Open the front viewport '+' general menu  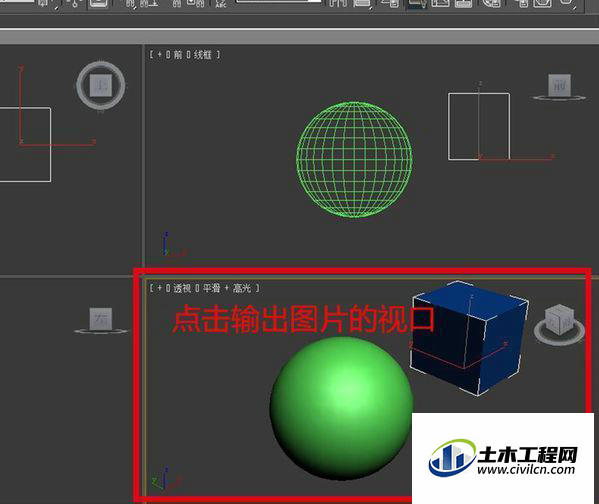(x=160, y=55)
